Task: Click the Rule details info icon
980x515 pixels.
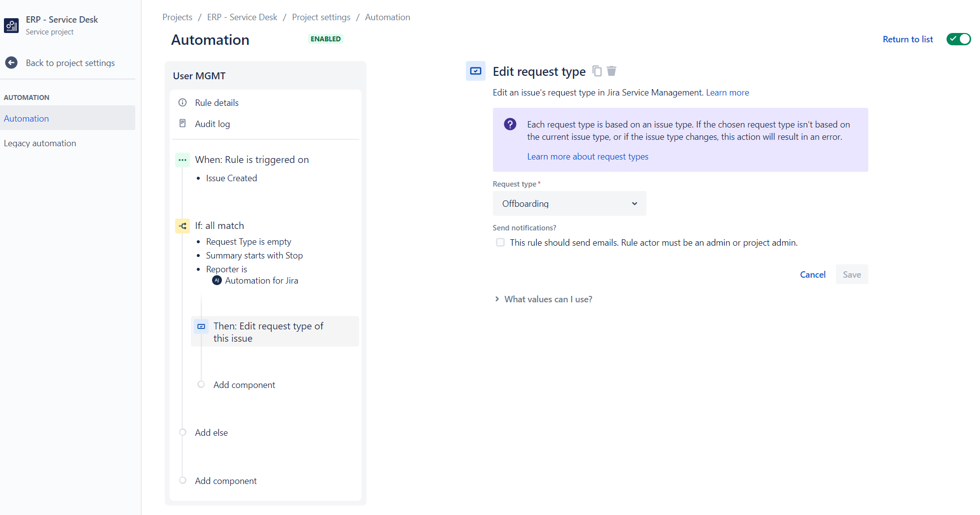Action: [183, 102]
